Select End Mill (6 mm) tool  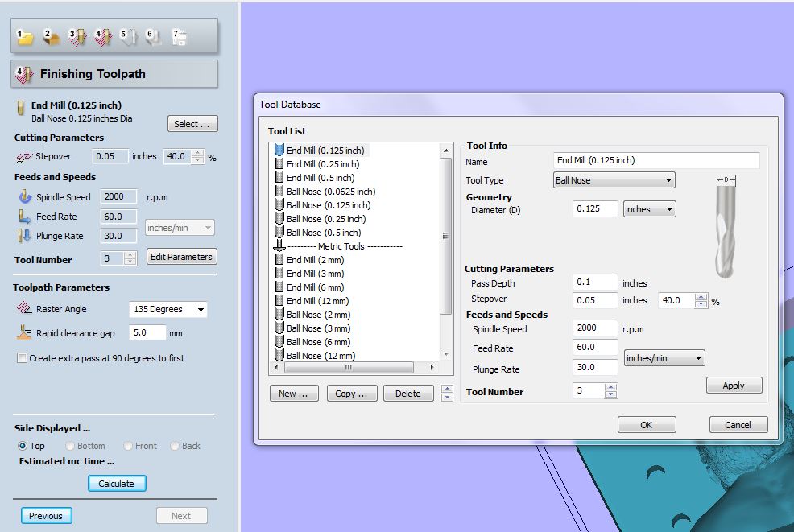[310, 287]
